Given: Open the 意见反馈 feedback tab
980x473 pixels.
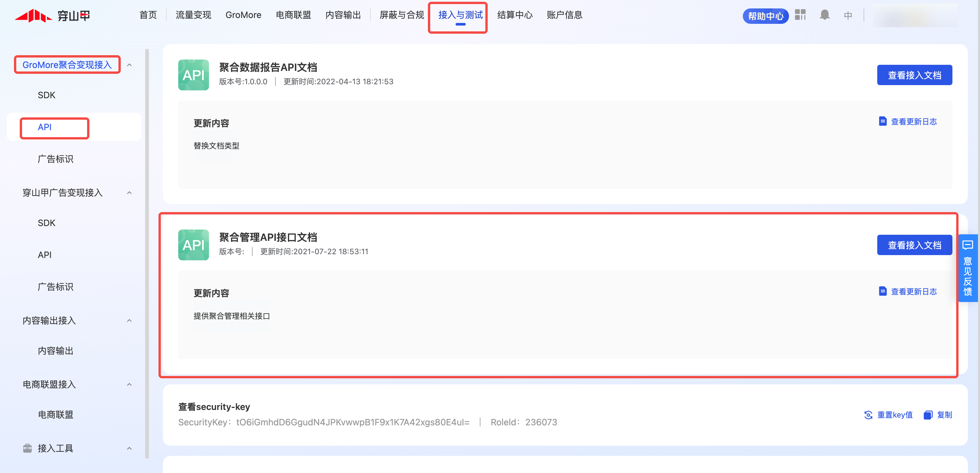Looking at the screenshot, I should click(x=968, y=268).
